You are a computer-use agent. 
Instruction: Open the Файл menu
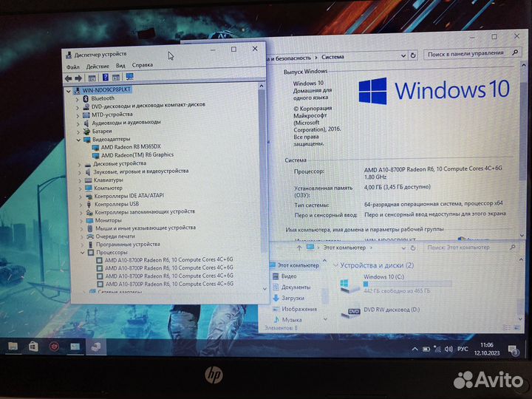[73, 66]
